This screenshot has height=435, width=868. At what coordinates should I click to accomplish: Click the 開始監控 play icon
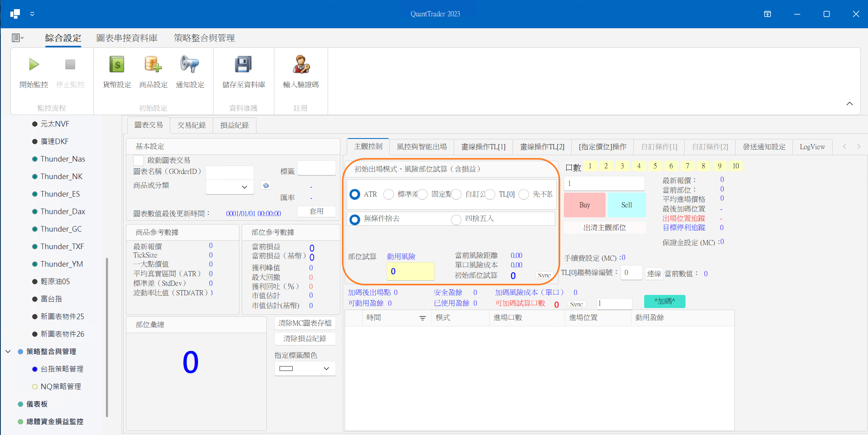33,64
